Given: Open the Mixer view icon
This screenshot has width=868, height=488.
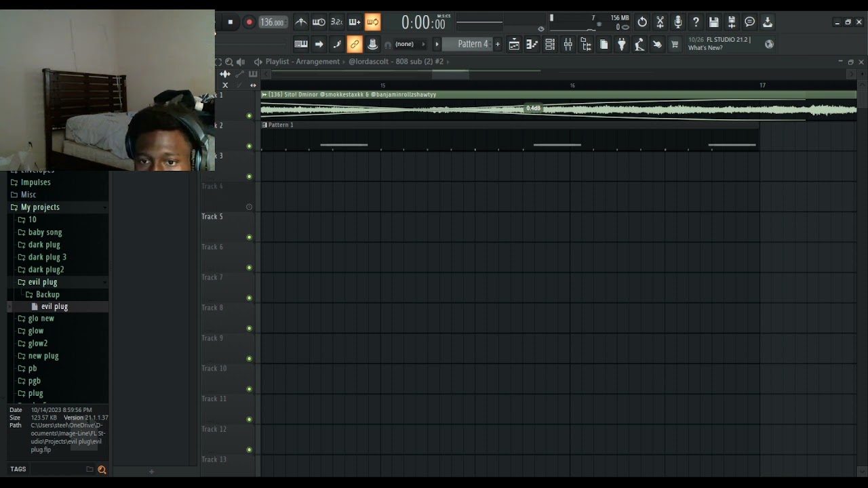Looking at the screenshot, I should pos(568,45).
